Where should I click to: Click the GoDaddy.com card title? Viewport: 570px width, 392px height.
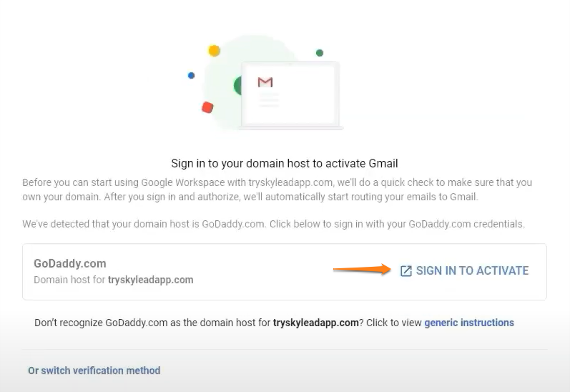coord(70,264)
